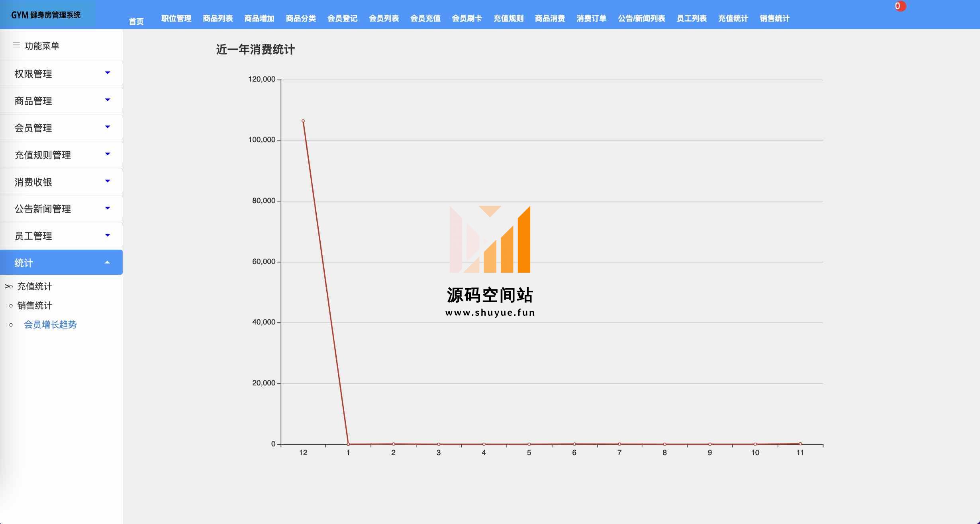Click the chart data point for month 1

(348, 444)
